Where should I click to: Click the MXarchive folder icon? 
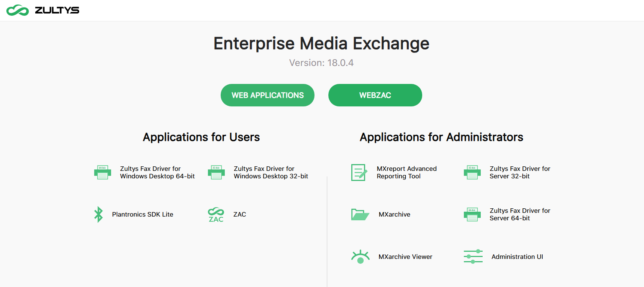[x=360, y=214]
